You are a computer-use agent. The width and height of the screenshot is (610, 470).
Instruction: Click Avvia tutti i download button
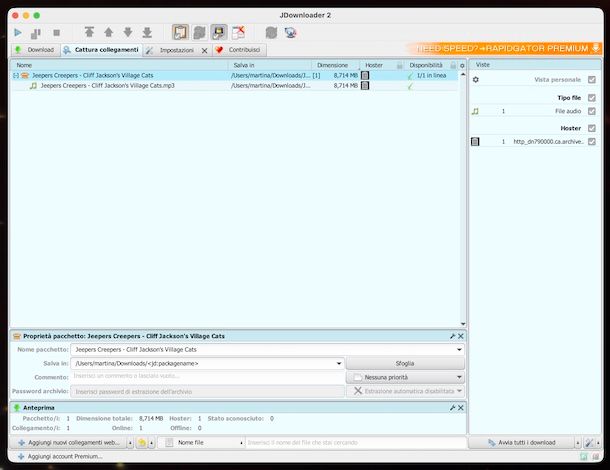click(522, 443)
